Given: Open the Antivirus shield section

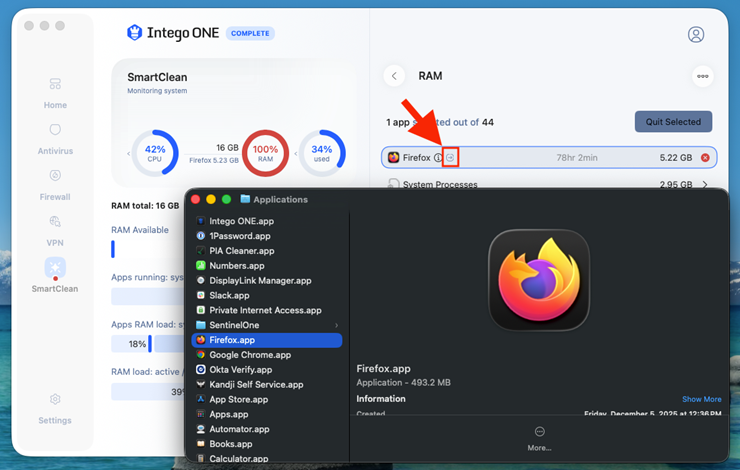Looking at the screenshot, I should [x=55, y=139].
